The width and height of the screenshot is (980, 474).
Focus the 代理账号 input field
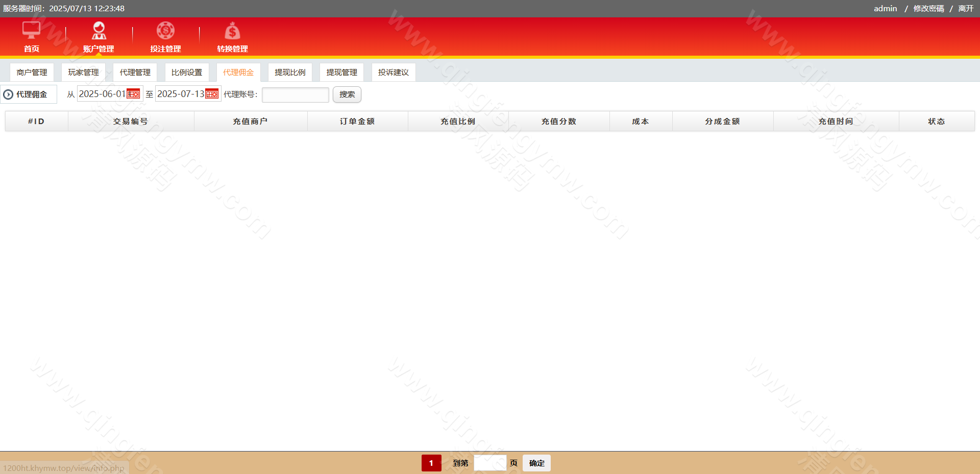point(295,95)
